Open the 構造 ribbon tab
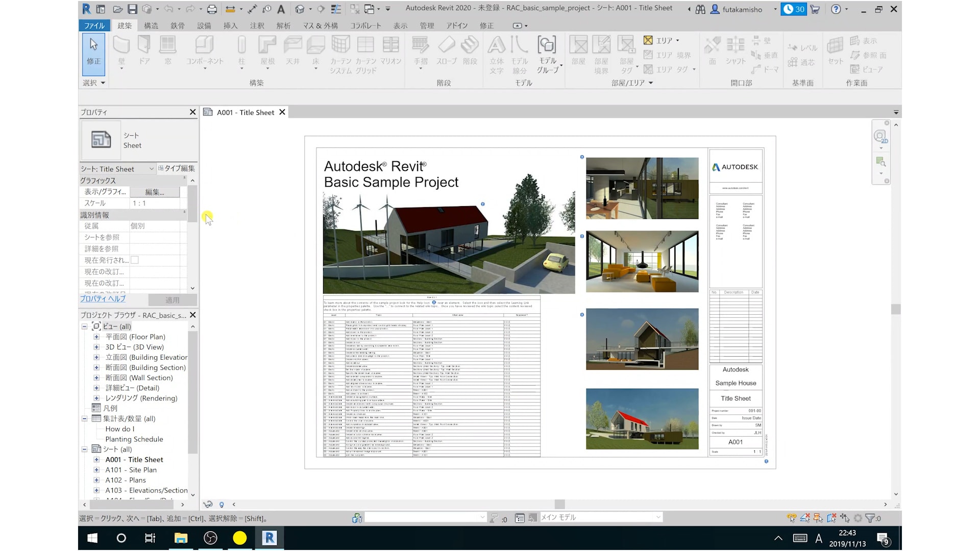The width and height of the screenshot is (980, 551). (x=151, y=26)
